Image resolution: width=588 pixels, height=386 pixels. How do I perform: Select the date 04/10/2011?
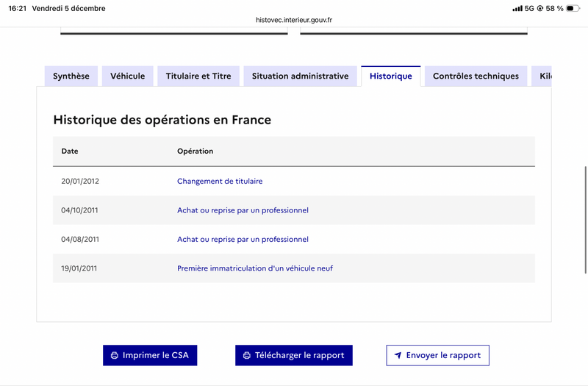[x=79, y=210]
